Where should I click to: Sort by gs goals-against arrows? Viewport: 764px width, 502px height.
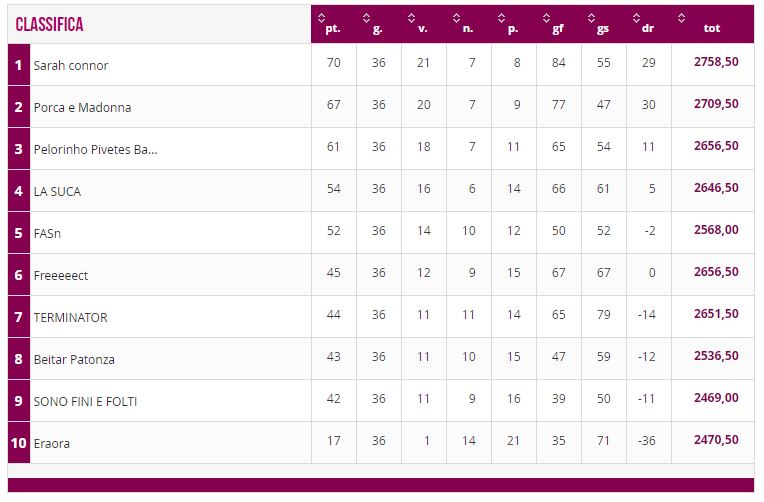click(x=591, y=18)
